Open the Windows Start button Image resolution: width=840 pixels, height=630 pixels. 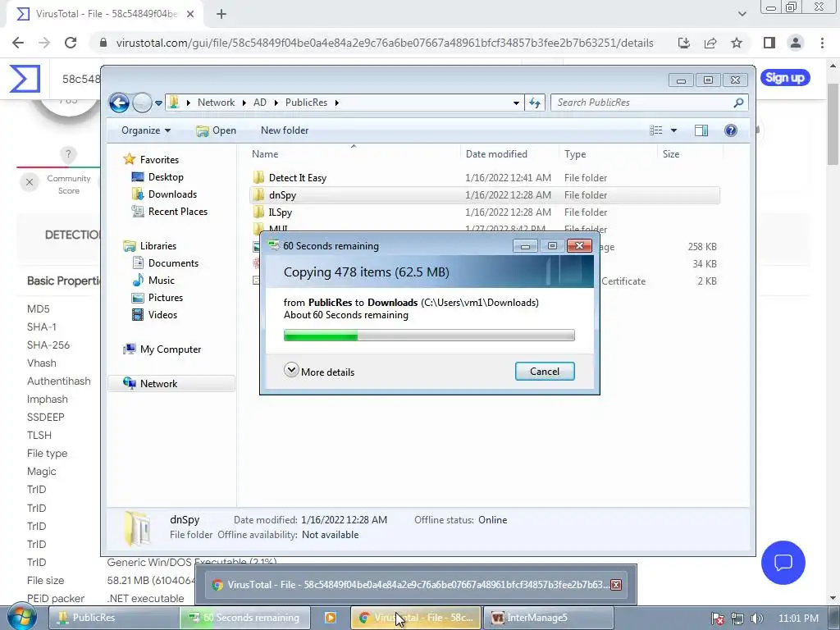(x=22, y=617)
